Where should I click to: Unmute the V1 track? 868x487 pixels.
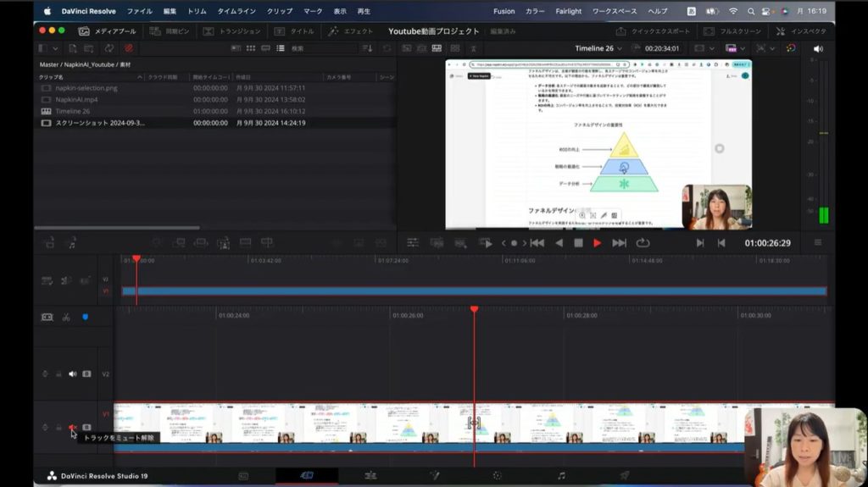(72, 428)
